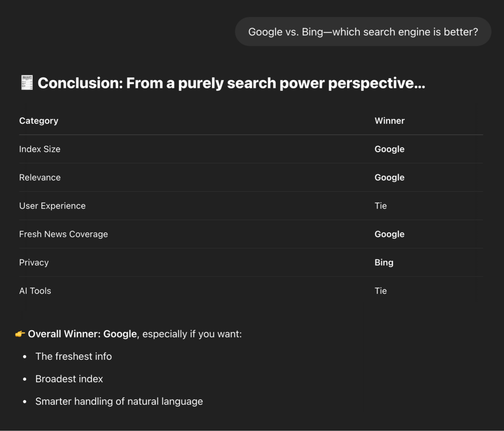Select the User Experience cell
Viewport: 504px width, 431px height.
click(x=52, y=206)
